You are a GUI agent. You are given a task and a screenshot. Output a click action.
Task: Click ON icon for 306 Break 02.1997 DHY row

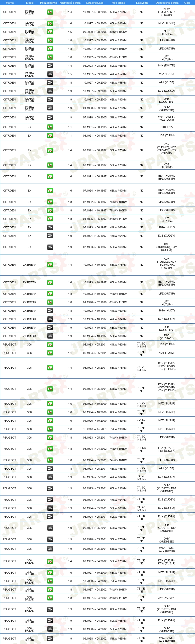point(50,609)
